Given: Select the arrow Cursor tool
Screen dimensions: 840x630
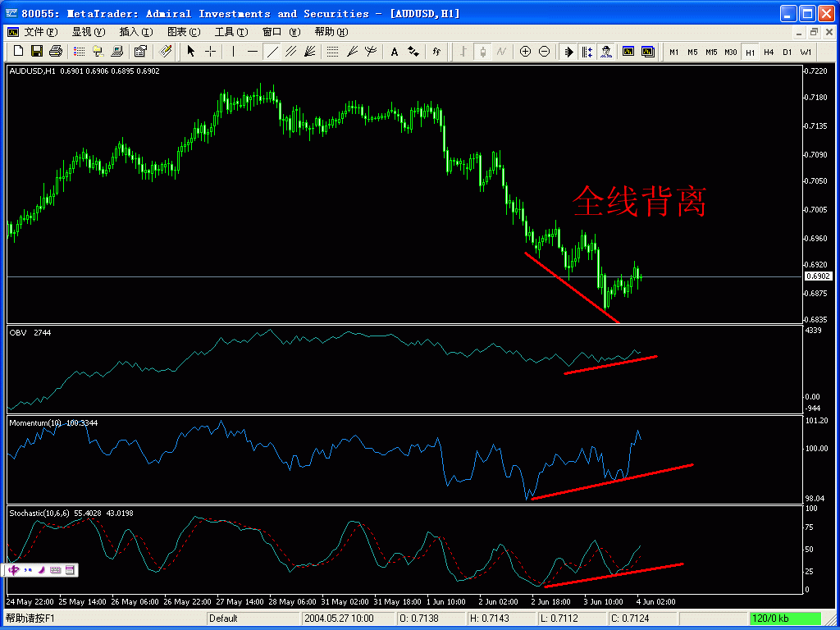Looking at the screenshot, I should tap(191, 52).
